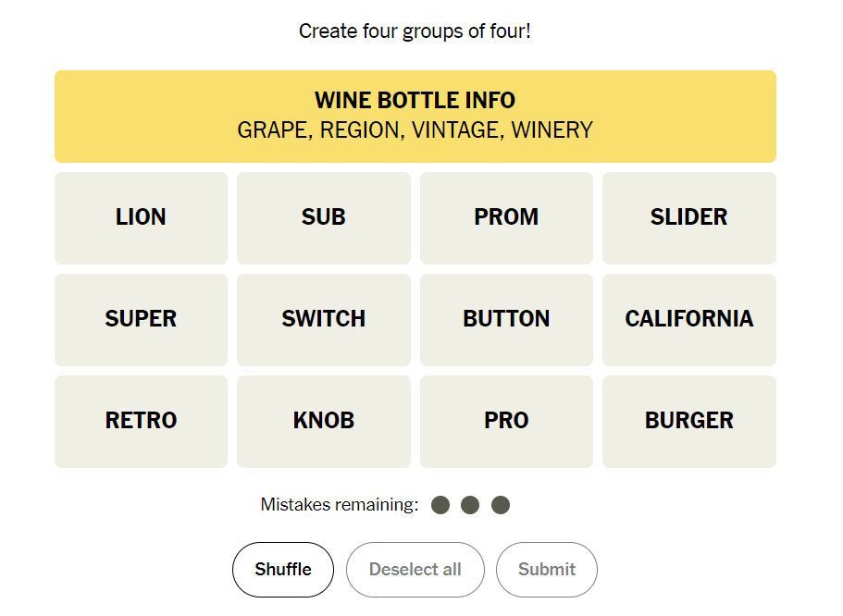Select the LION word tile
Viewport: 843px width, 616px height.
pos(141,217)
